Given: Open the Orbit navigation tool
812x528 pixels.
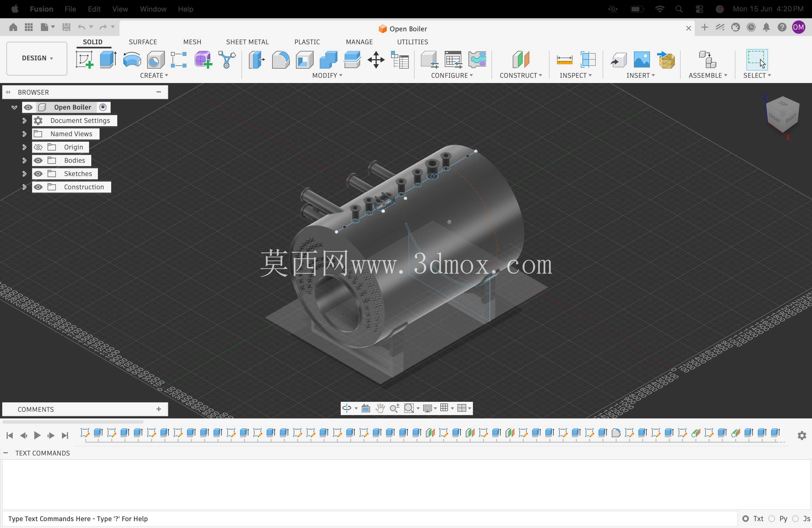Looking at the screenshot, I should click(x=347, y=408).
